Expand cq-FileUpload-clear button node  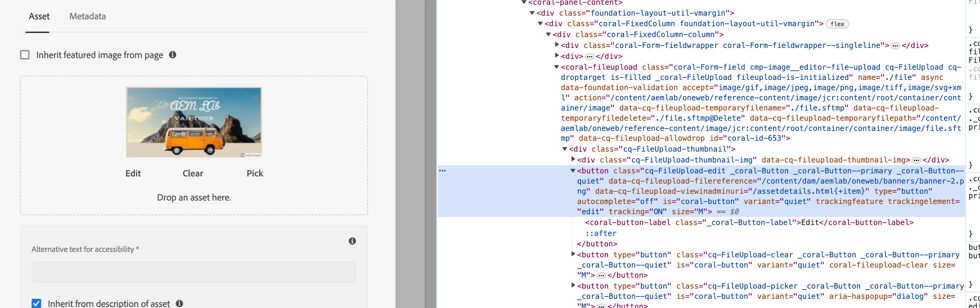573,254
